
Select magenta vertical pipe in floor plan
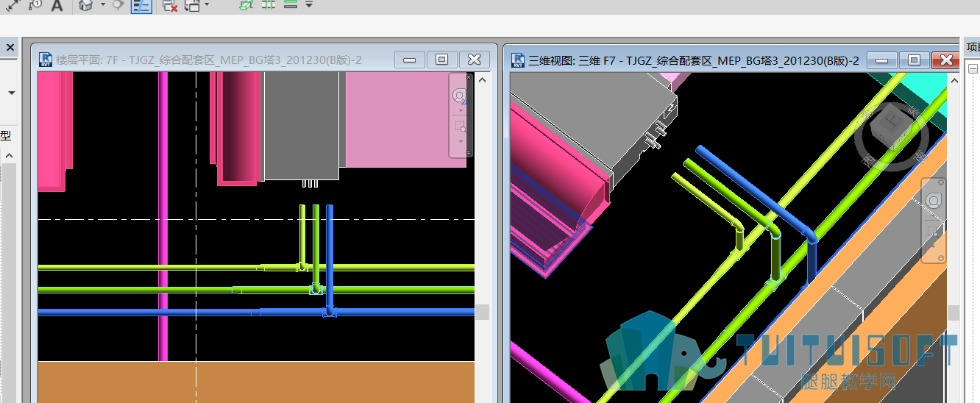point(163,217)
